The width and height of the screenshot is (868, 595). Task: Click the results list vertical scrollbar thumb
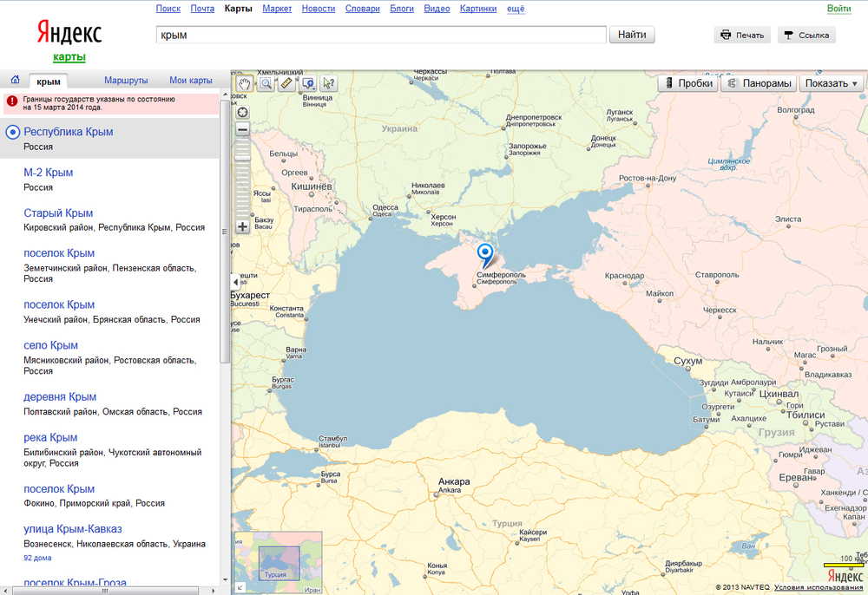[225, 232]
